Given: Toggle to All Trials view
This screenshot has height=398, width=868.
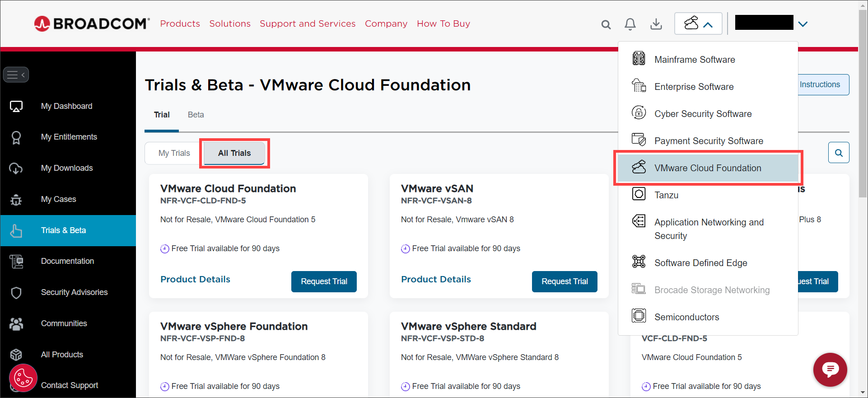Looking at the screenshot, I should [234, 153].
